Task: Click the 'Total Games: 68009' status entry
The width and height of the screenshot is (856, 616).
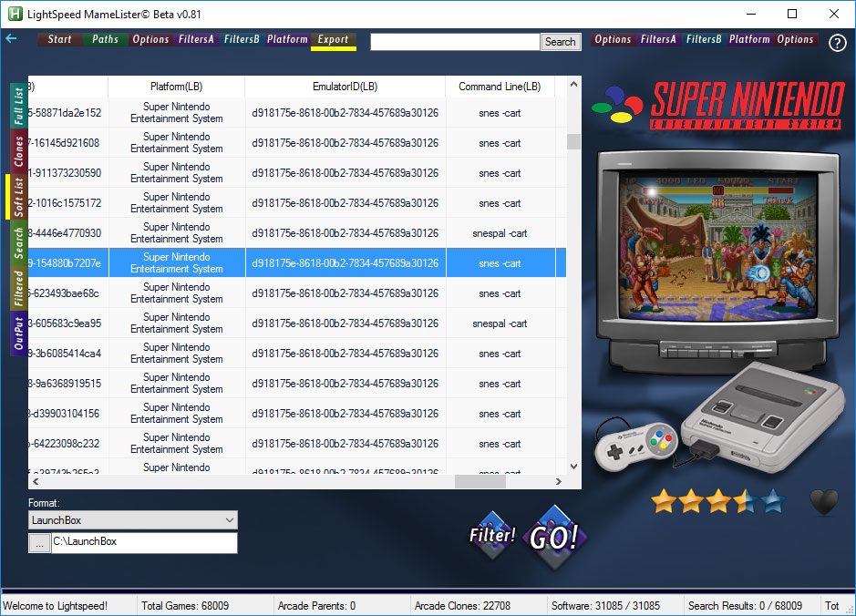Action: point(185,606)
